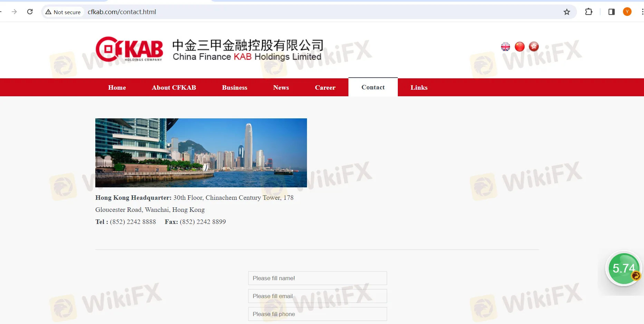Click the Tel number (852) 2242 8888
The image size is (644, 324).
[x=133, y=222]
